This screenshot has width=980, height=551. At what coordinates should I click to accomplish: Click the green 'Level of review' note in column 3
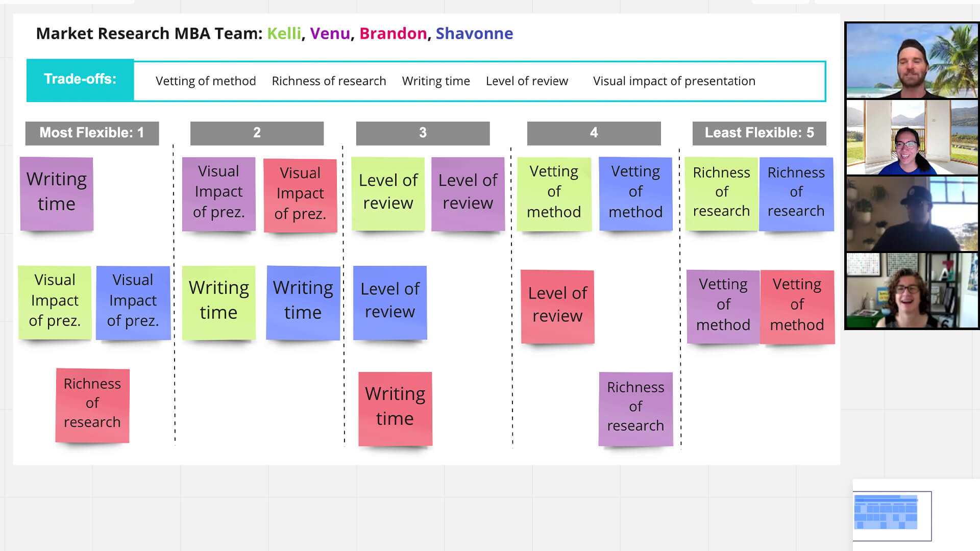(388, 192)
